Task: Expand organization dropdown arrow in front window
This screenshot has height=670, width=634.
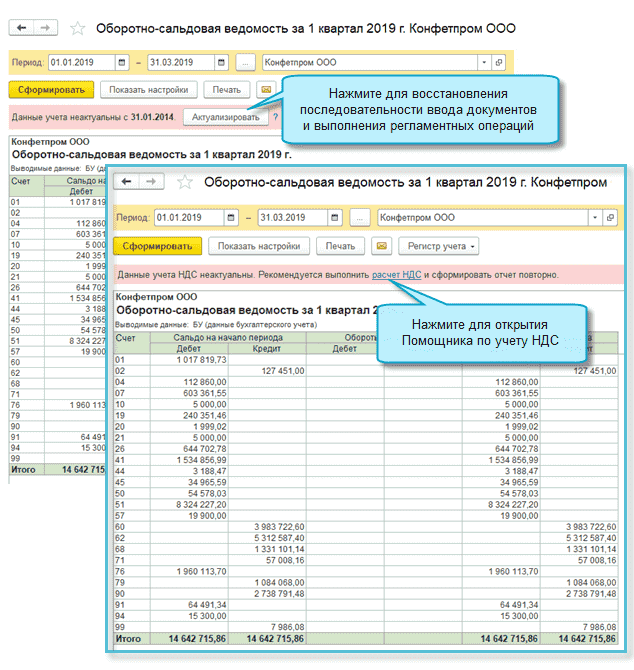Action: [595, 217]
